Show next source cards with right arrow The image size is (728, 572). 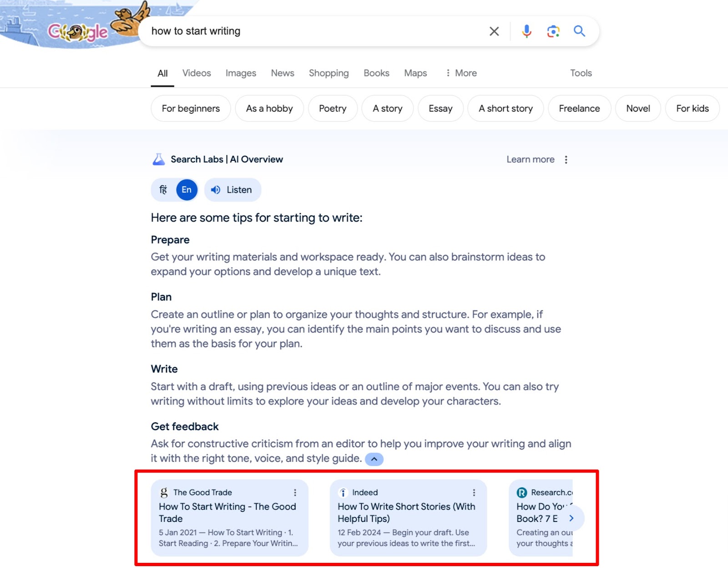click(x=571, y=518)
